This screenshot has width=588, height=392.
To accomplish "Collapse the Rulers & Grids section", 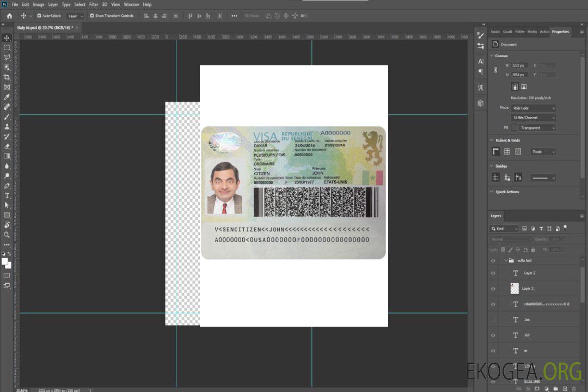I will point(492,140).
